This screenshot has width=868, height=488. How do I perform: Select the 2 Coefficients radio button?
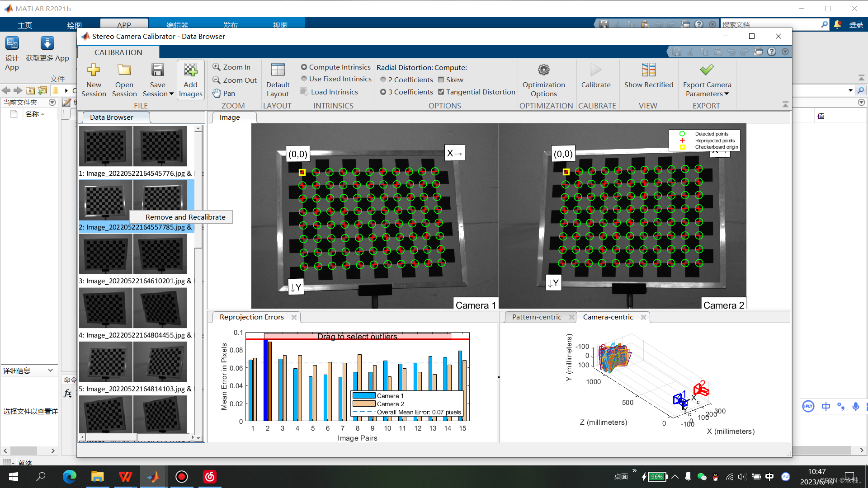(383, 80)
